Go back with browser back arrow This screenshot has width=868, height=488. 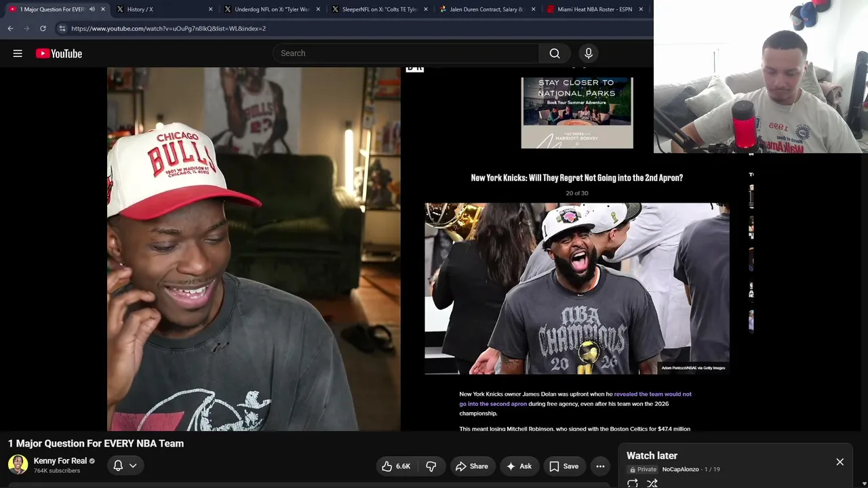(10, 28)
